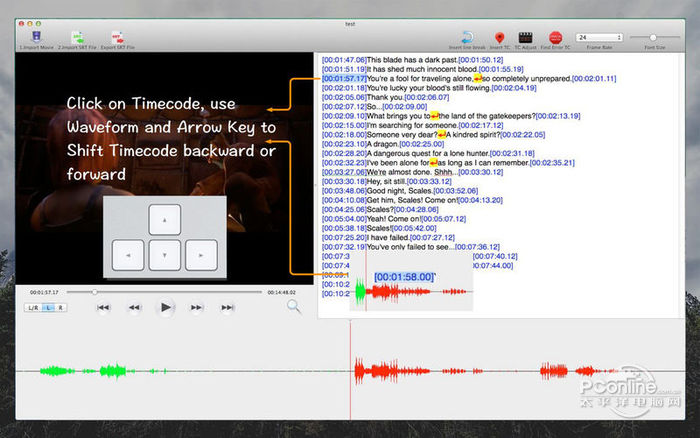The width and height of the screenshot is (700, 438).
Task: Select the timecode [00:04:25.06]
Action: (x=344, y=210)
